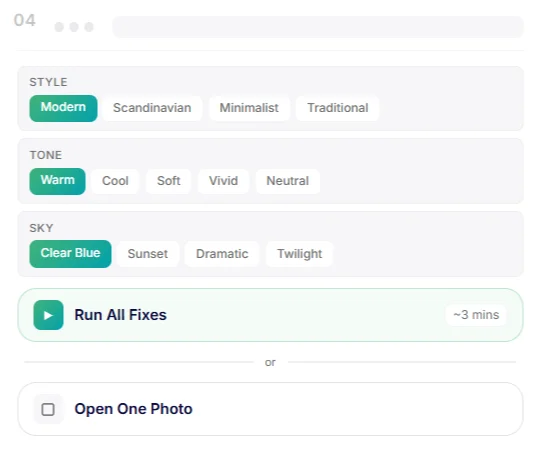Choose the Dramatic sky option

click(222, 254)
